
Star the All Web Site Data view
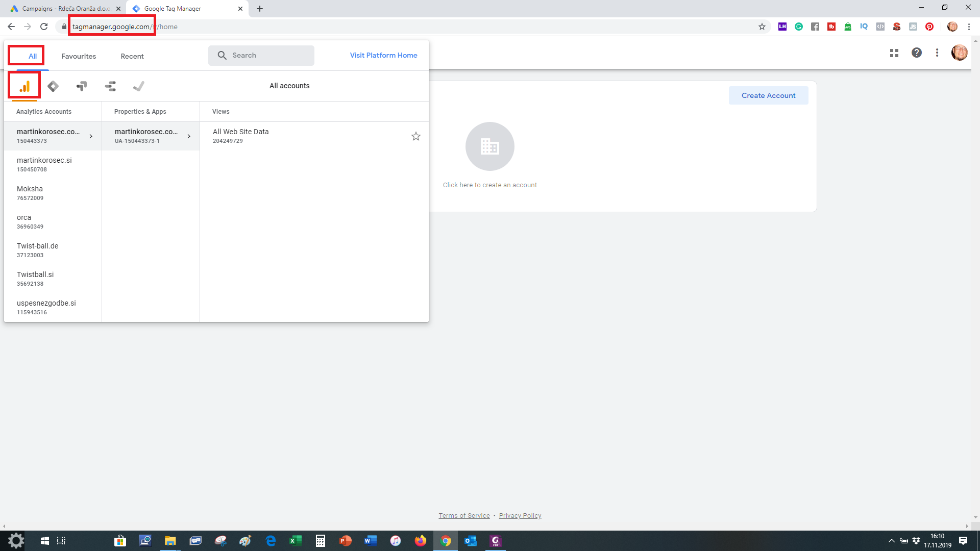tap(416, 136)
